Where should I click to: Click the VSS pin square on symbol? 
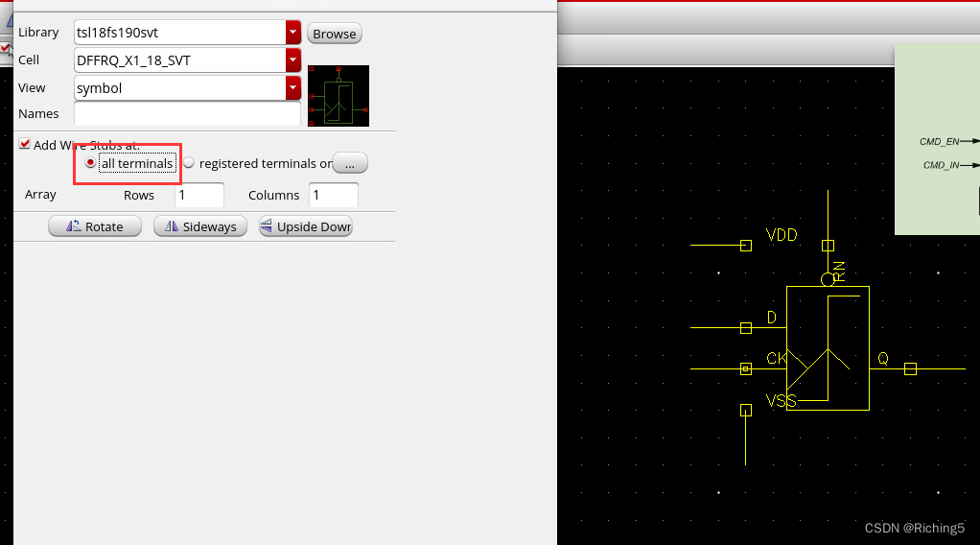coord(746,411)
